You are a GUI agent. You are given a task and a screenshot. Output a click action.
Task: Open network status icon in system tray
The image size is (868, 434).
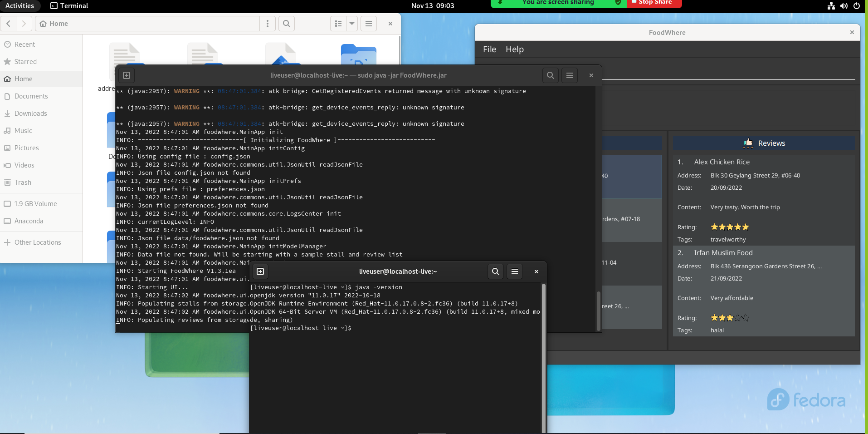pyautogui.click(x=831, y=6)
